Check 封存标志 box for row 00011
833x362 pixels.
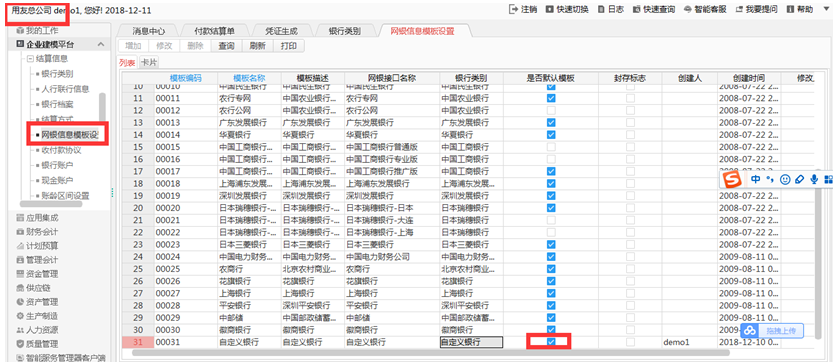click(x=630, y=98)
